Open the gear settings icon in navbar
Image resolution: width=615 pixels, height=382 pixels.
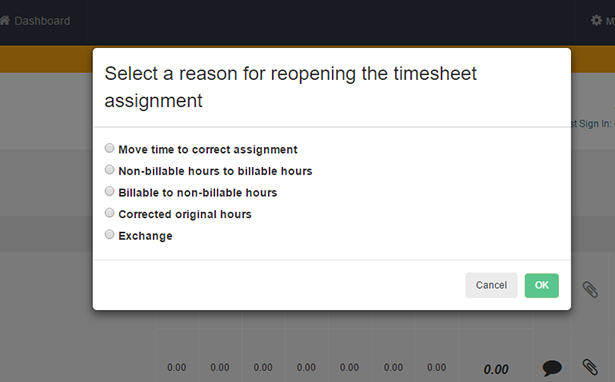(x=596, y=20)
